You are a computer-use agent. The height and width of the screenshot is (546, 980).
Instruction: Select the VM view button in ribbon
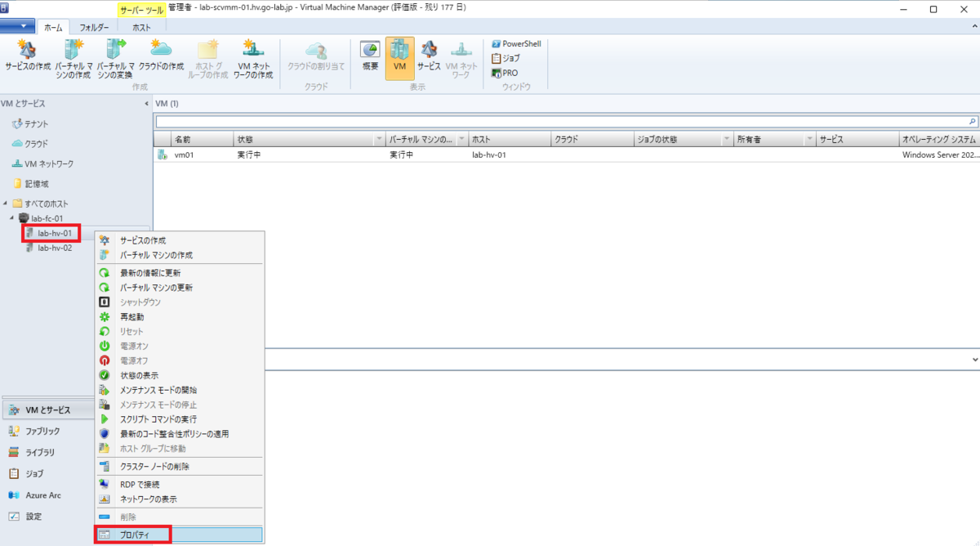(x=400, y=58)
